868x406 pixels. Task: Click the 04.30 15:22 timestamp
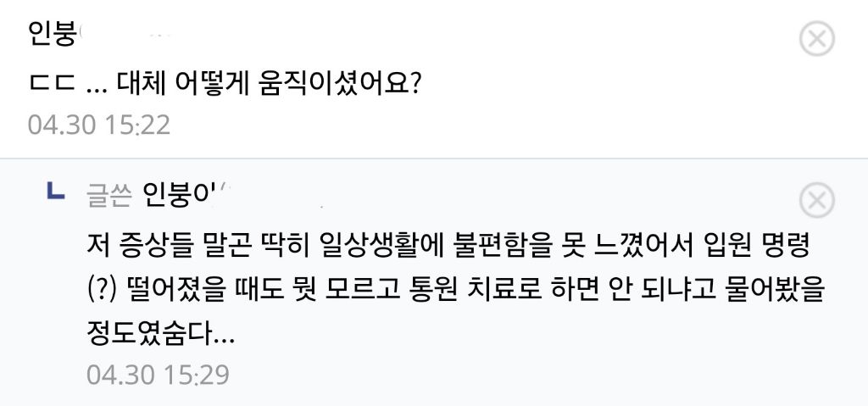[99, 125]
